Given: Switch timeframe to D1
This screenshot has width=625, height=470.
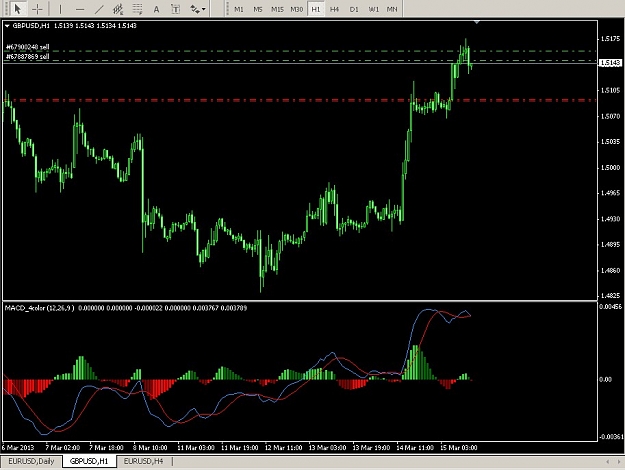Looking at the screenshot, I should pos(354,9).
